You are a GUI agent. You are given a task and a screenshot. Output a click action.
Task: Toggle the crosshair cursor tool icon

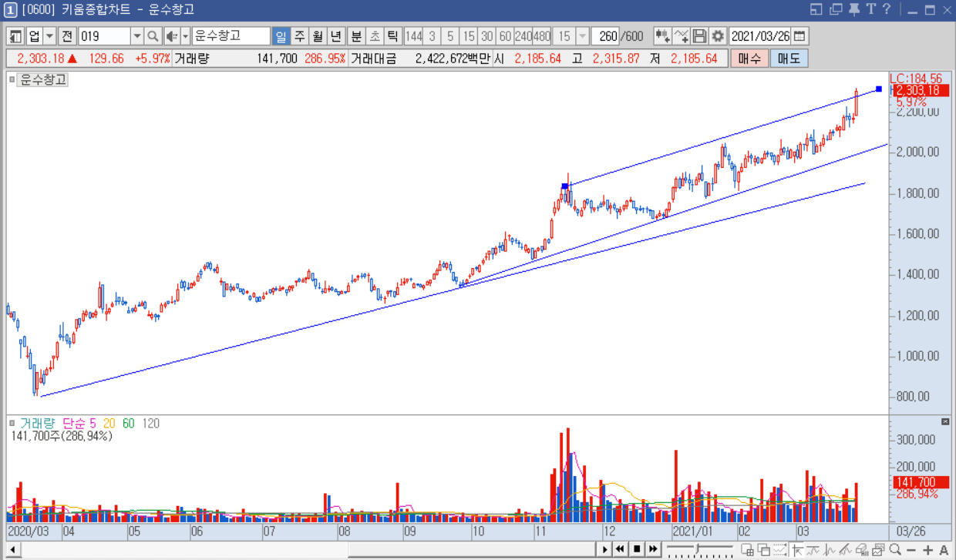797,549
